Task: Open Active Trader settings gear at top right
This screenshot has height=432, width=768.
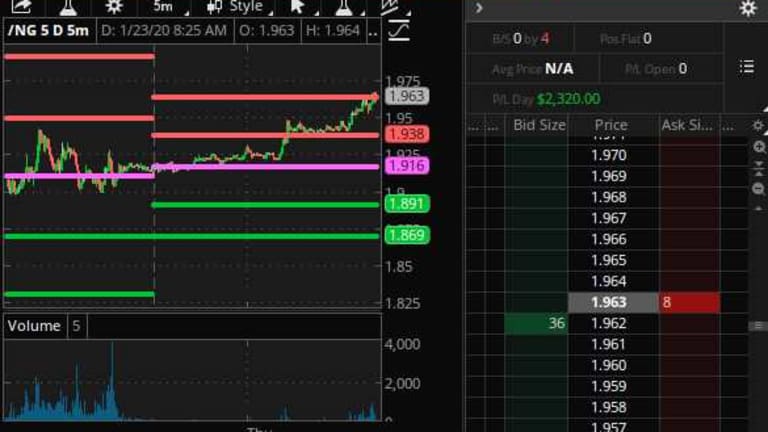Action: coord(747,8)
